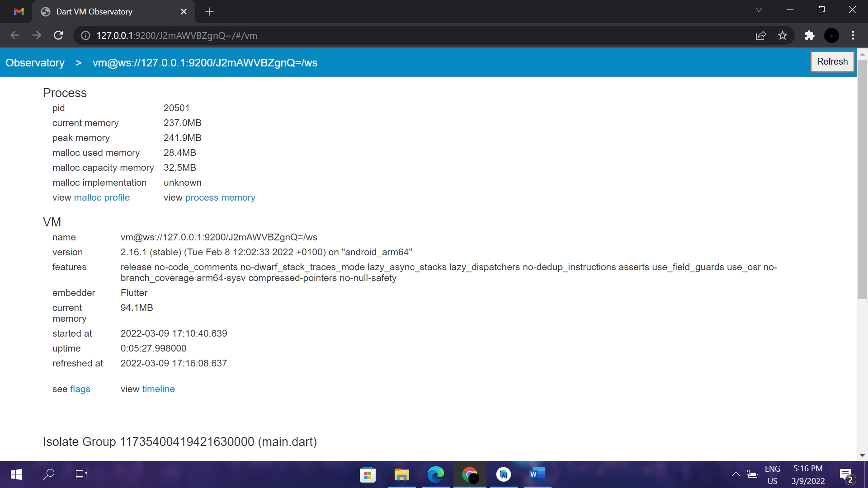868x488 pixels.
Task: Switch ENG US input language
Action: coord(773,475)
